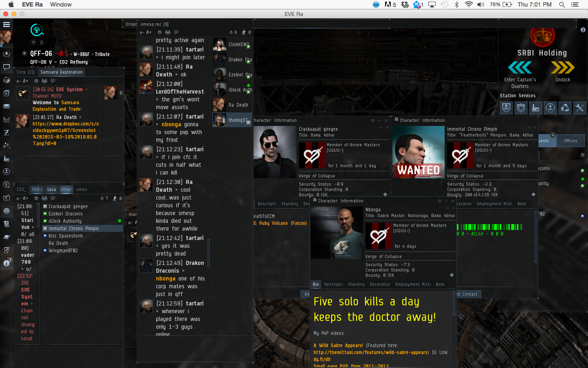Open dropbox screenshot link in Samsara chat
This screenshot has width=588, height=368.
[x=65, y=133]
